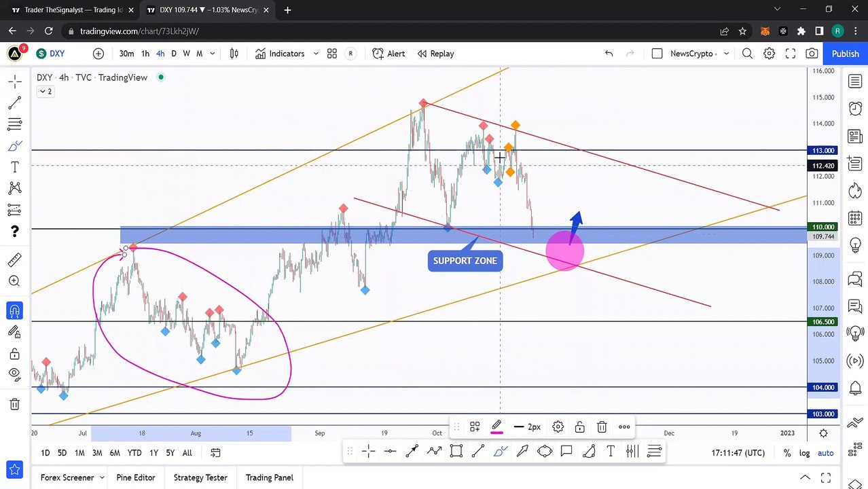
Task: Change the drawing line color swatch
Action: pos(496,427)
